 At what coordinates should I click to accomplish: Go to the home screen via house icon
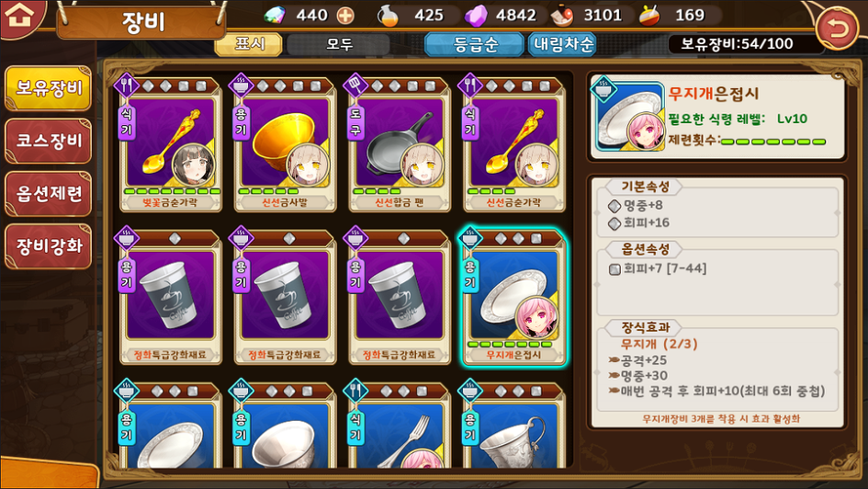20,17
